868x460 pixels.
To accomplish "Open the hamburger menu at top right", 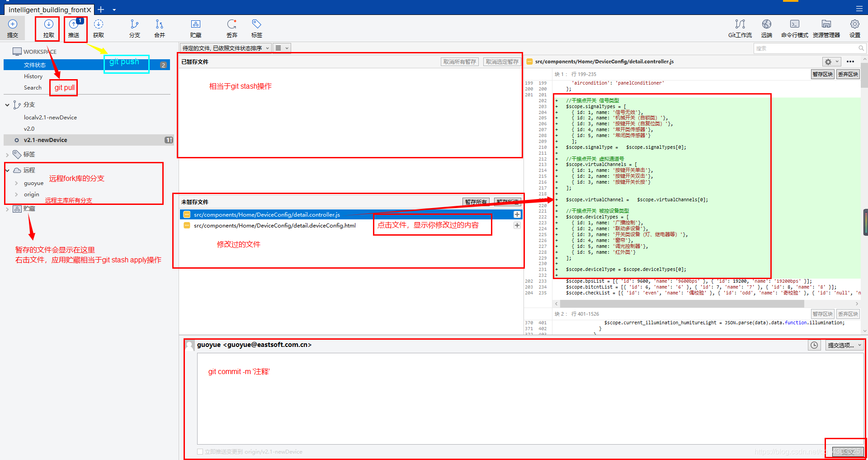I will click(859, 9).
